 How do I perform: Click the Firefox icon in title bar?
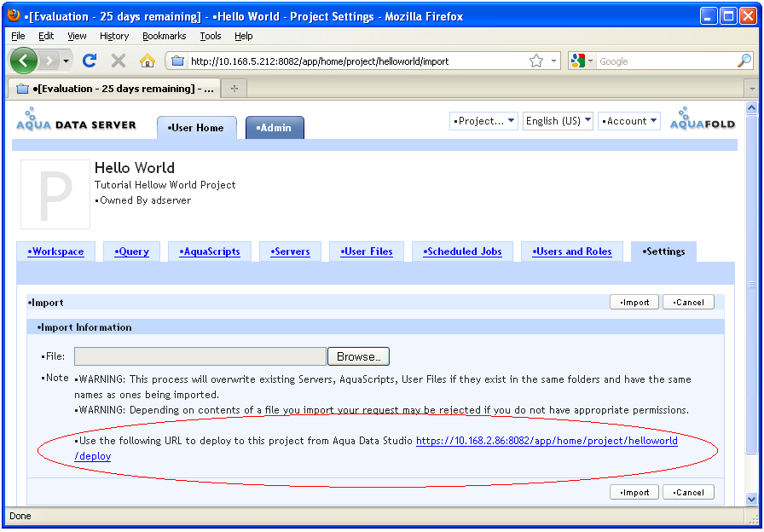click(14, 16)
